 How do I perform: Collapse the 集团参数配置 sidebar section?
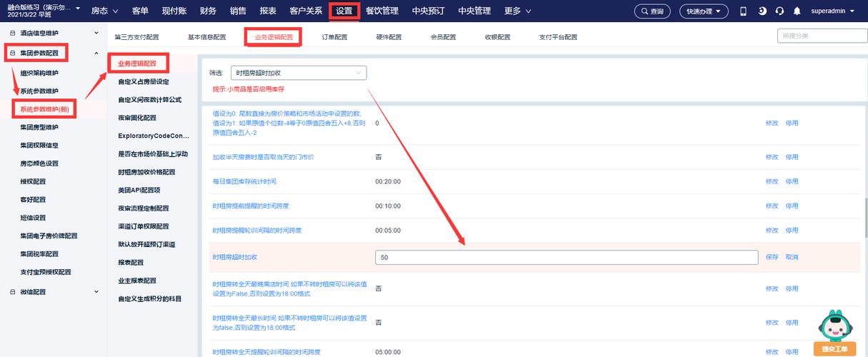(x=96, y=53)
